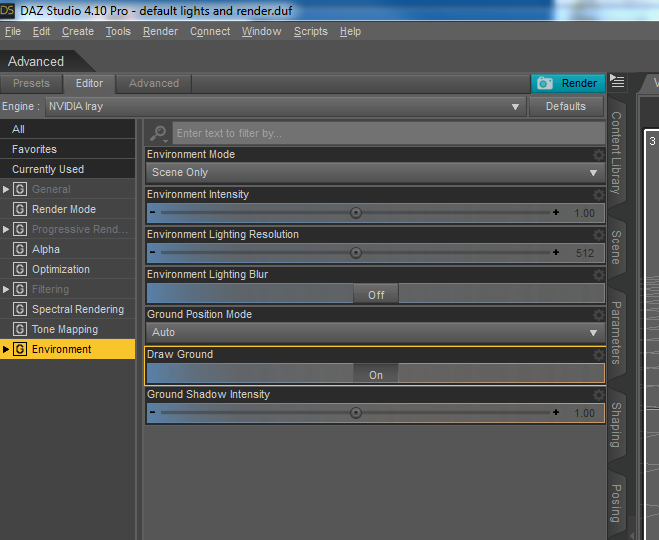This screenshot has height=540, width=659.
Task: Open Ground Position Mode gear settings
Action: coord(598,315)
